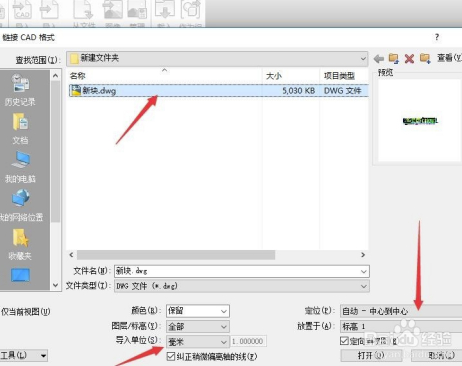Toggle correct lines slightly off axis checkbox
This screenshot has width=462, height=366.
(x=171, y=356)
